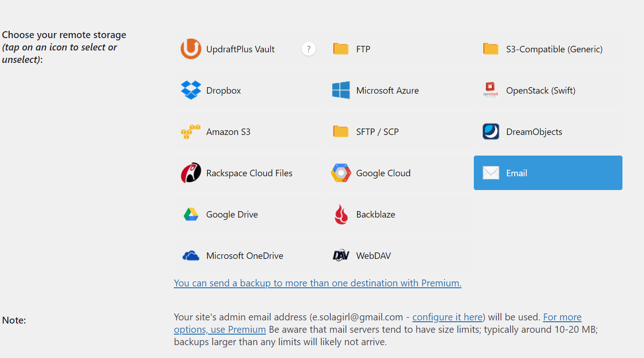Click the Dropbox storage label
This screenshot has width=644, height=358.
(223, 90)
